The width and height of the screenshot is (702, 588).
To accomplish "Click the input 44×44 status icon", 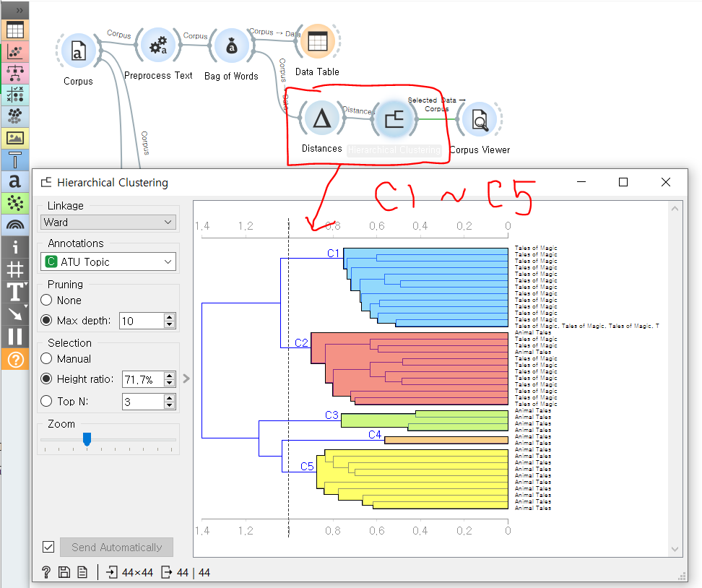I will pos(130,572).
